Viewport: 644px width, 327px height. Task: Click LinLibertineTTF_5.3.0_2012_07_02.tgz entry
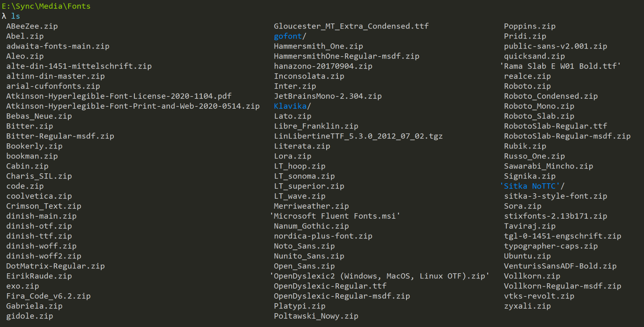tap(358, 136)
